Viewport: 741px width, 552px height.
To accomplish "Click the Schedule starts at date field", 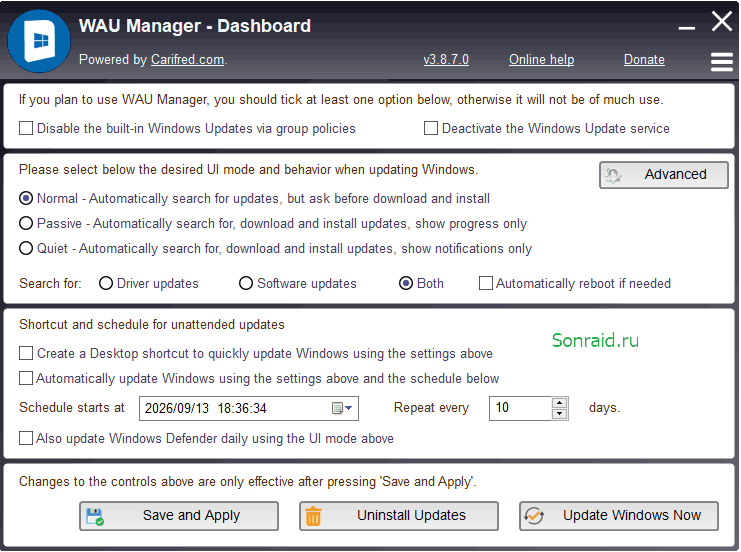I will coord(249,408).
